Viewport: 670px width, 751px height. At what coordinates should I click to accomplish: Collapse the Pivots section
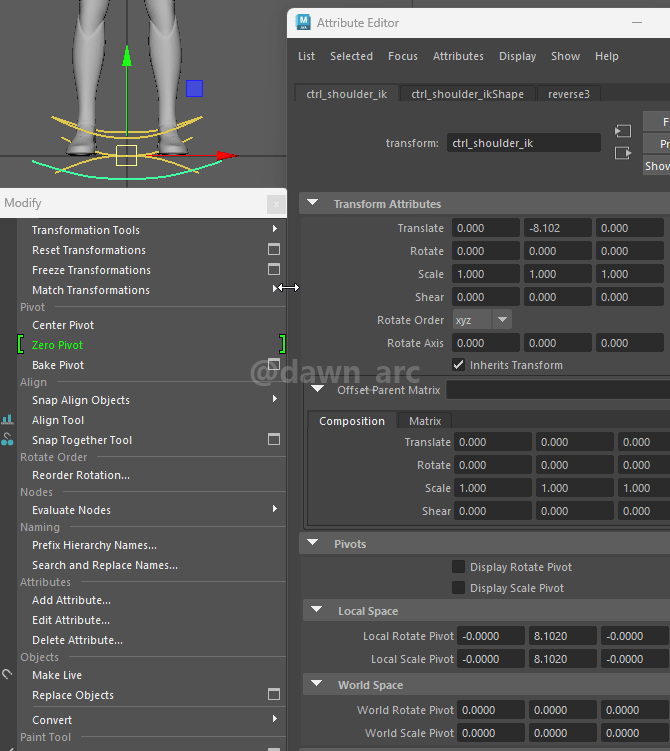(312, 543)
